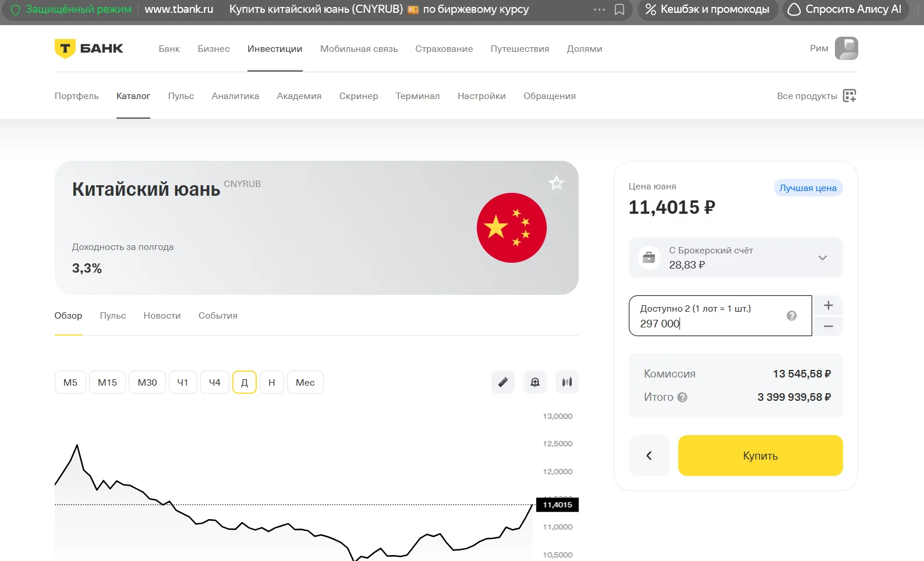Click the 11,4015 current price chart marker

(x=557, y=504)
